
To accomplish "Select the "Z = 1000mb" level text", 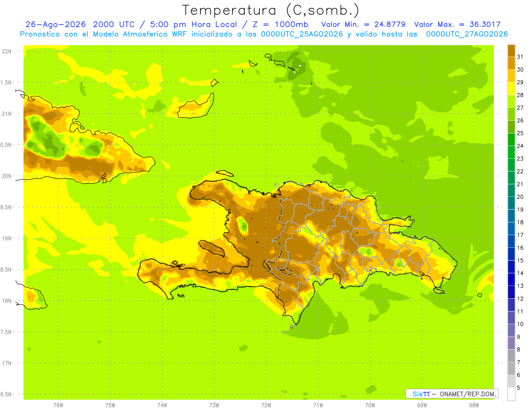I will (x=280, y=24).
